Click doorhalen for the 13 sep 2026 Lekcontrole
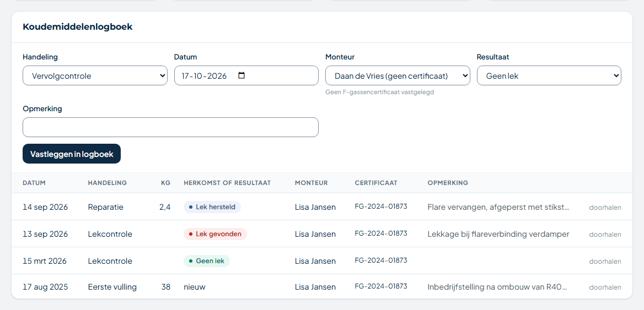Viewport: 644px width, 310px height. pos(605,235)
